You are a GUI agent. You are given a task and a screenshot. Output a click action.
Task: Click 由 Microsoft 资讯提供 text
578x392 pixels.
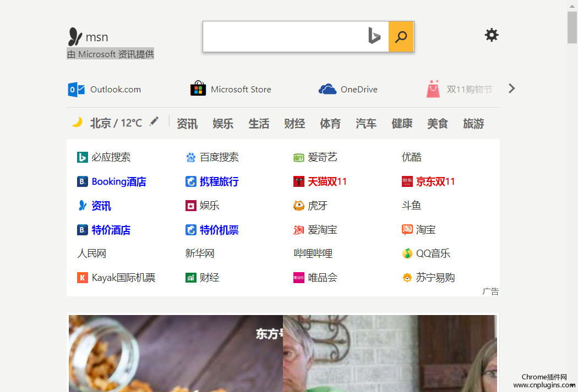110,54
